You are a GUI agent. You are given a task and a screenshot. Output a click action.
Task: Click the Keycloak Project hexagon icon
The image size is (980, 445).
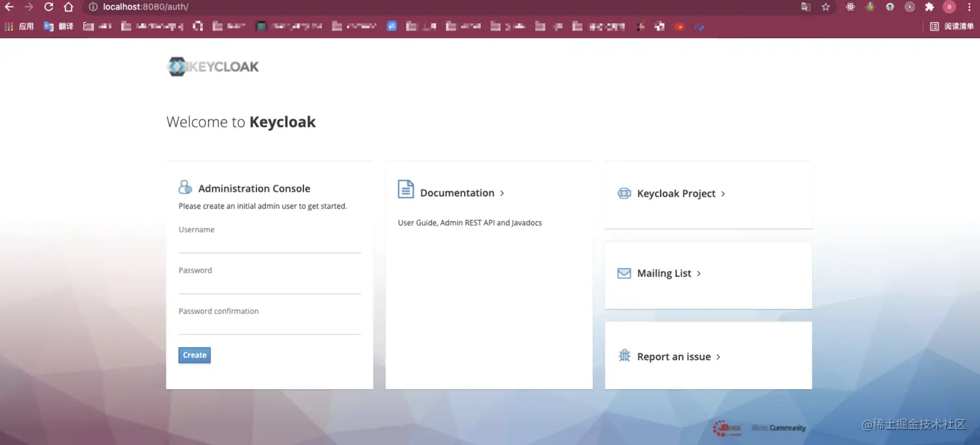point(624,193)
